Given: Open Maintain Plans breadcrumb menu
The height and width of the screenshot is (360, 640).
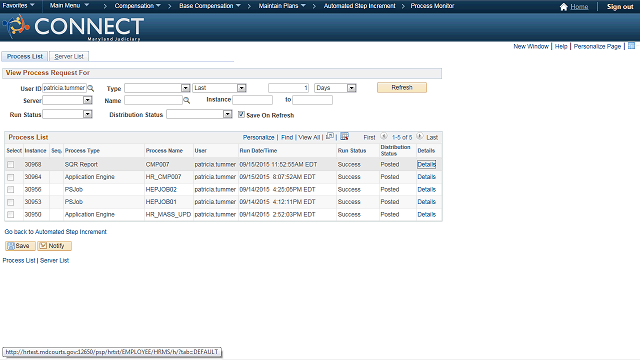Looking at the screenshot, I should coord(282,6).
